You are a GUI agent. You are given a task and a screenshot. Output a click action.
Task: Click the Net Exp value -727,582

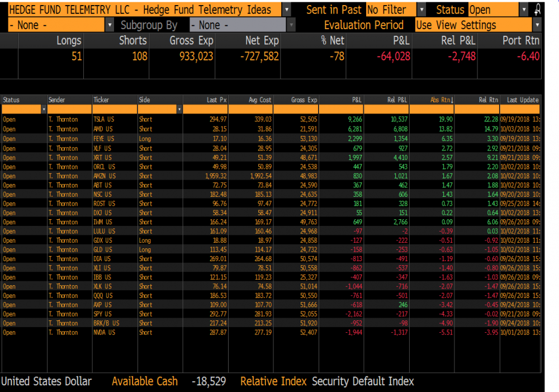click(259, 56)
